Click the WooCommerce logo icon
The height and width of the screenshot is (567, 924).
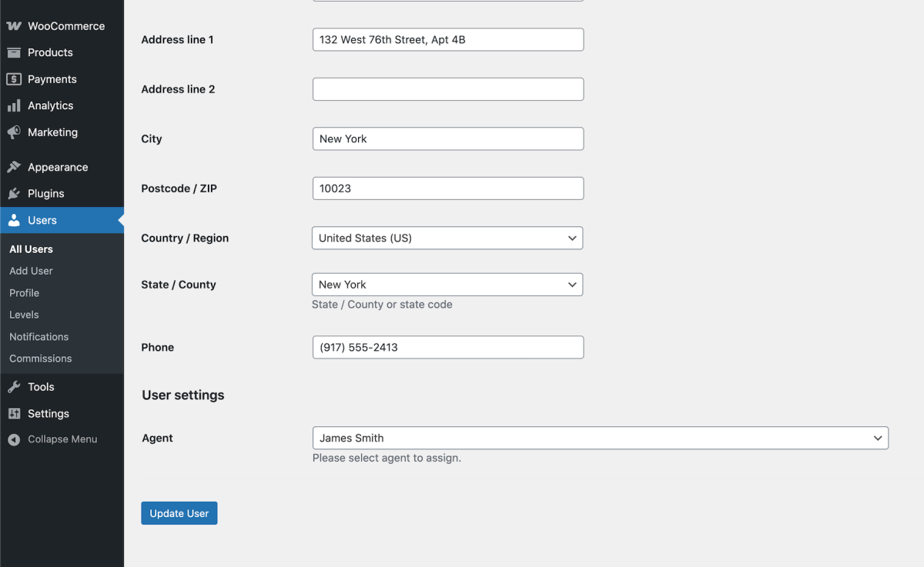(14, 26)
